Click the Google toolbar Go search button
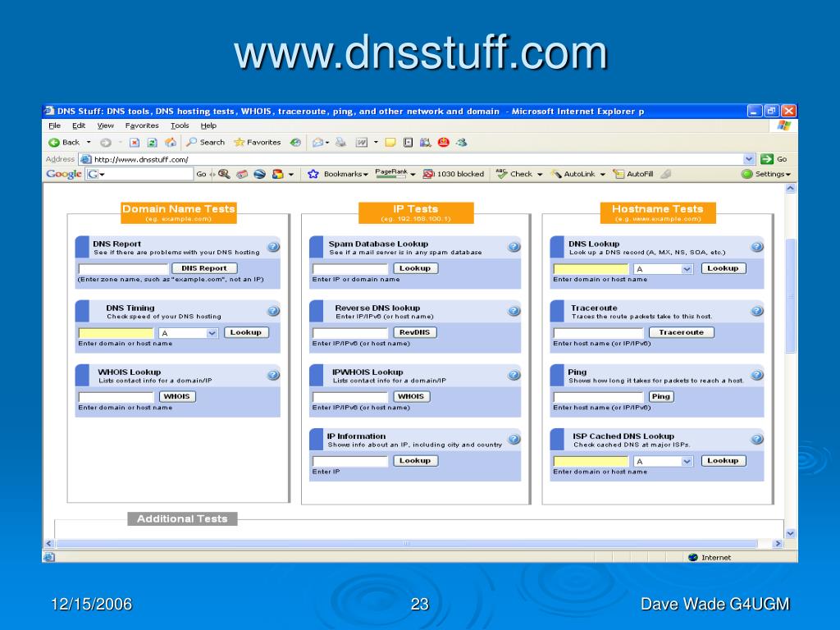Viewport: 840px width, 630px height. tap(202, 174)
